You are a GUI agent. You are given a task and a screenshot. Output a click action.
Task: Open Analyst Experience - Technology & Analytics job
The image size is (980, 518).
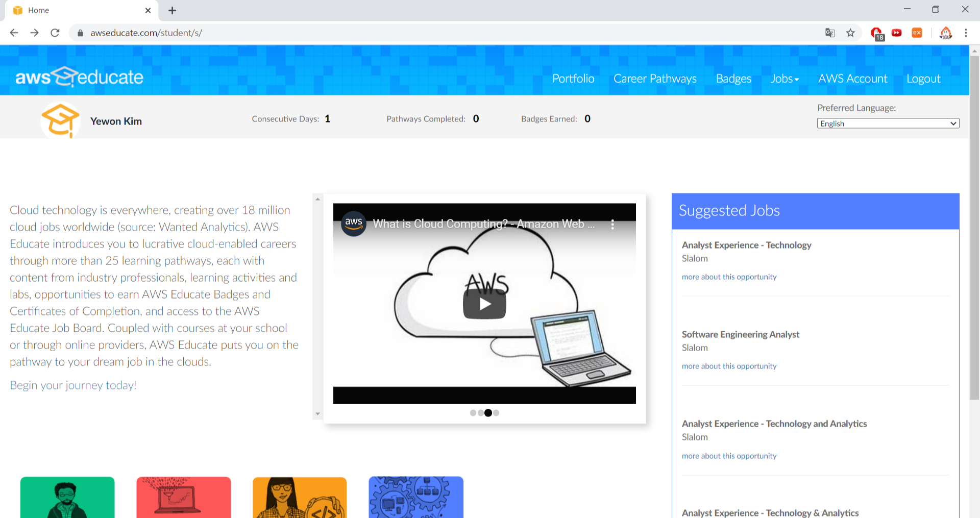pyautogui.click(x=770, y=513)
